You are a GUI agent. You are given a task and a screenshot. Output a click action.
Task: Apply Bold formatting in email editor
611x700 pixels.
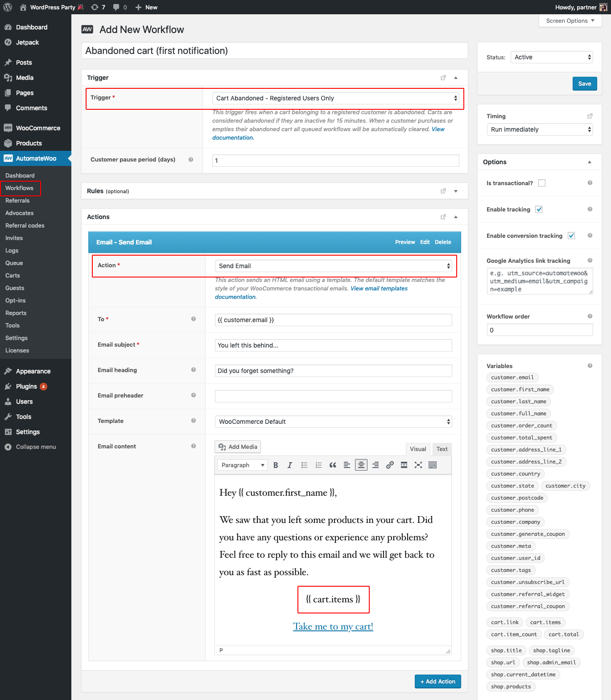[276, 465]
